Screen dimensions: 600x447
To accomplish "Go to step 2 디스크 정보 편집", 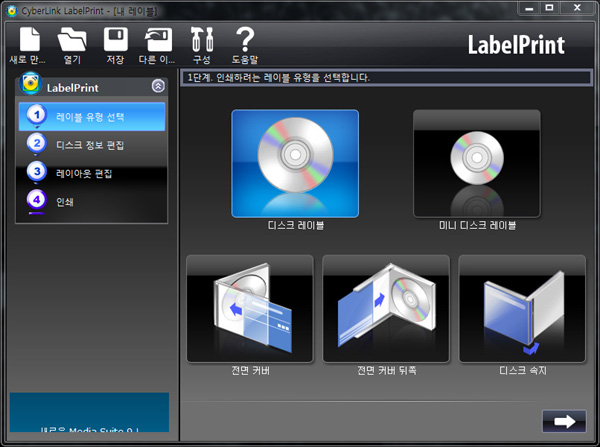I will [92, 145].
